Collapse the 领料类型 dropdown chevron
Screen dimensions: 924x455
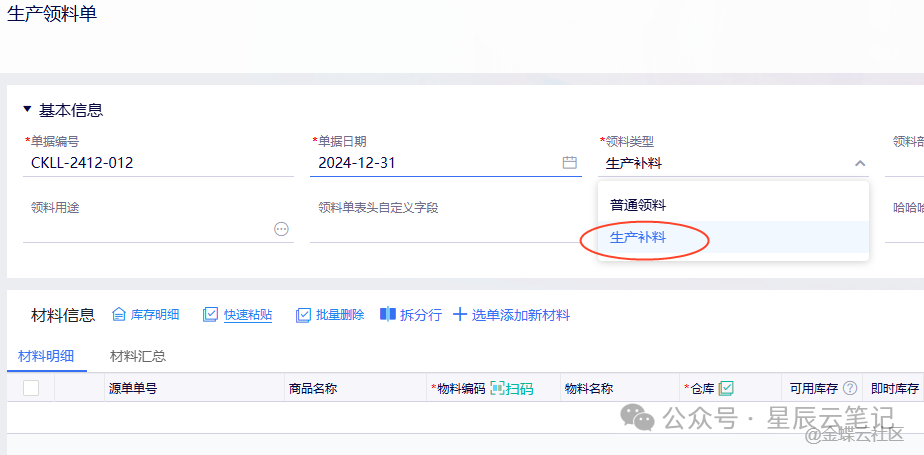pos(860,164)
